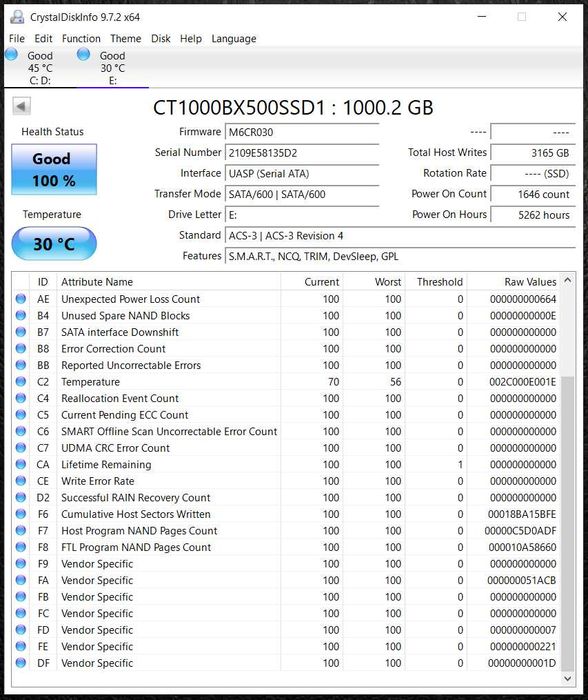Viewport: 588px width, 700px height.
Task: Click Total Host Writes value 3165 GB
Action: click(533, 153)
